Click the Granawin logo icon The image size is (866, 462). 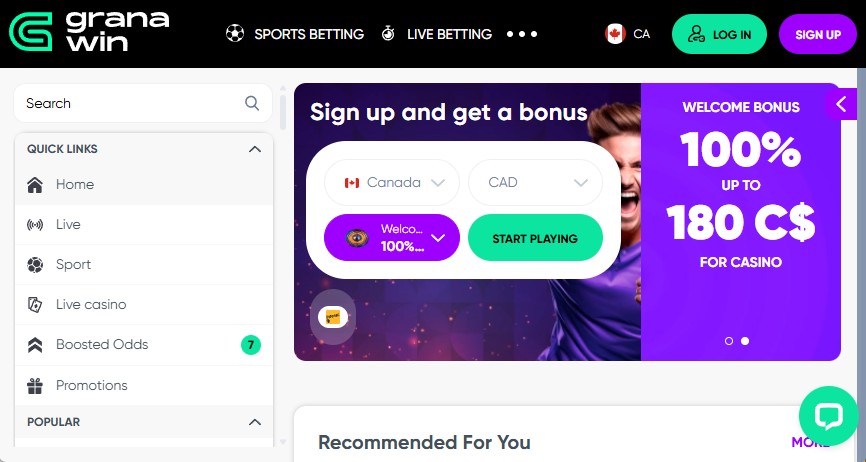tap(31, 32)
